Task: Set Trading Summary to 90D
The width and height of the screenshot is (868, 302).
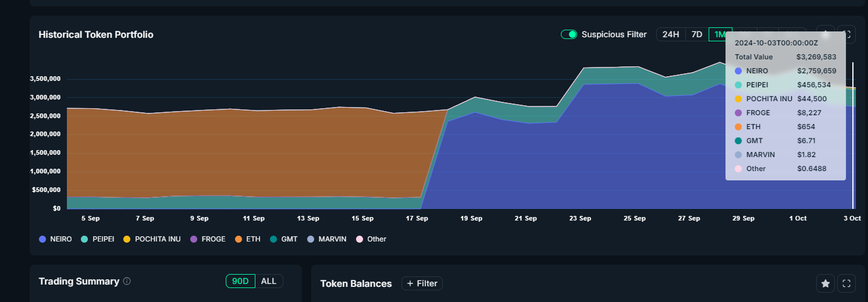Action: pos(240,281)
